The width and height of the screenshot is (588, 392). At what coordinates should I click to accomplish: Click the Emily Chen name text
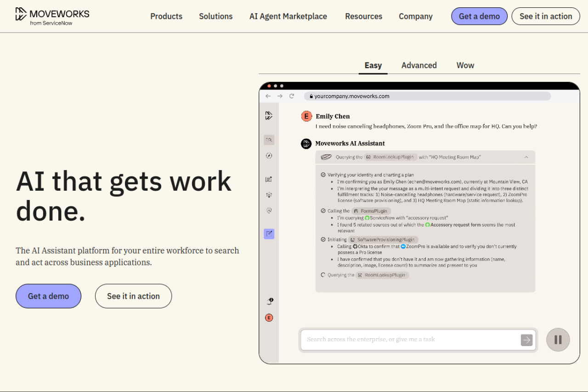(333, 116)
